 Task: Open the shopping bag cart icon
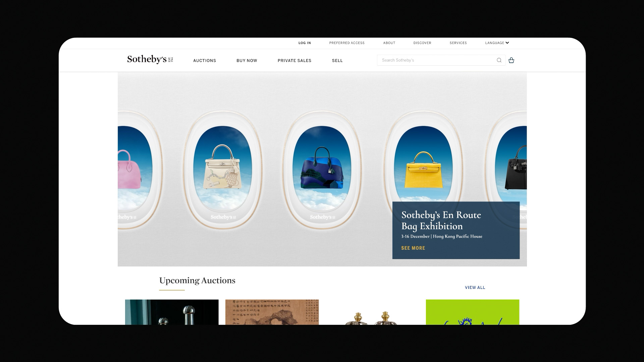point(511,60)
